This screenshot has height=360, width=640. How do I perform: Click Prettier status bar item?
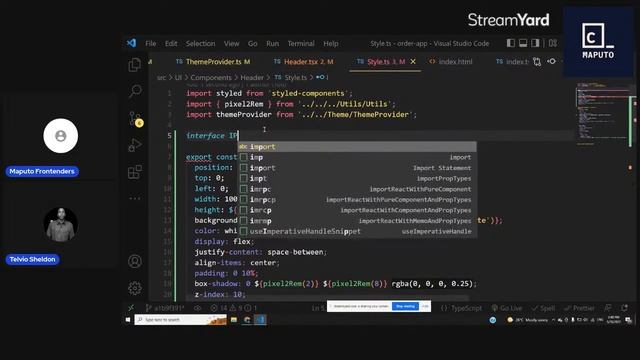tap(579, 308)
